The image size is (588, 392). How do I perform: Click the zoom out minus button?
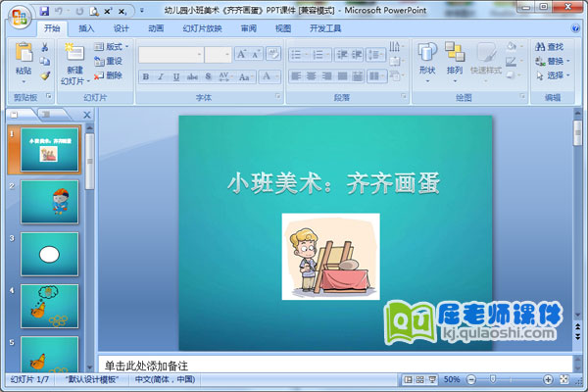click(471, 379)
